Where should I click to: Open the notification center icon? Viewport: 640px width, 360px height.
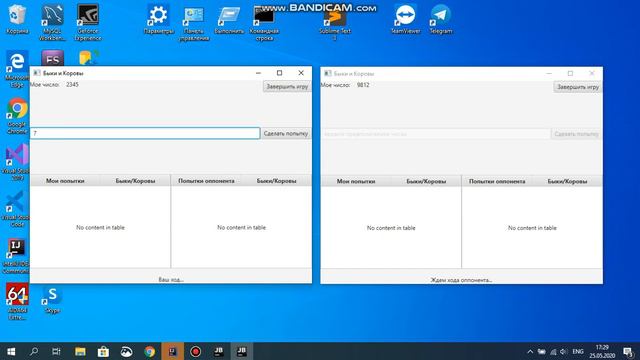[628, 351]
